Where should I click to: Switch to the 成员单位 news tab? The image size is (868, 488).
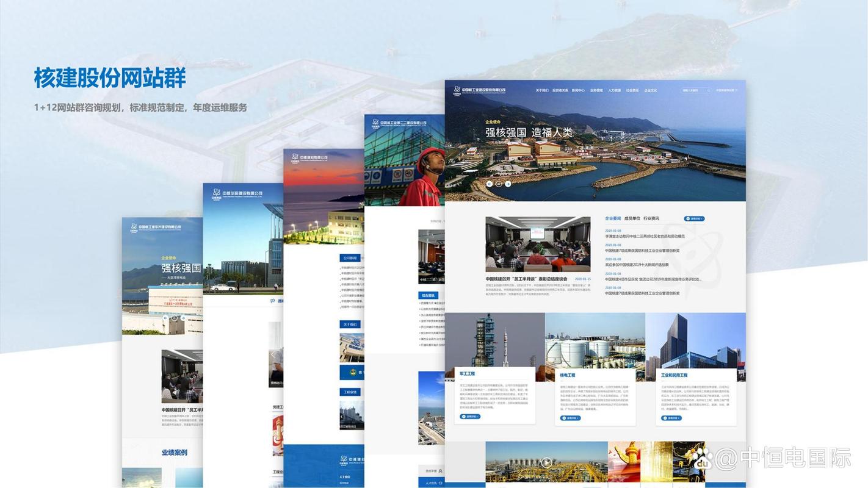[632, 218]
